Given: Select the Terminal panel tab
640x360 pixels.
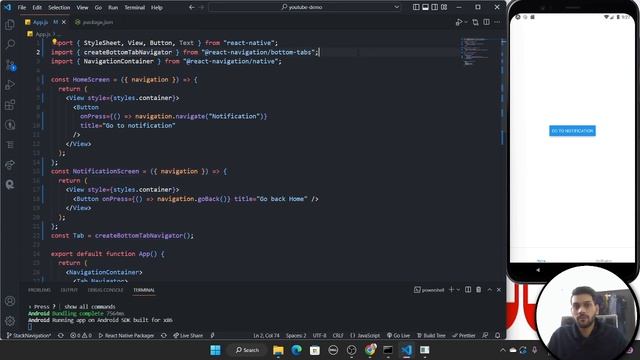Looking at the screenshot, I should 144,290.
